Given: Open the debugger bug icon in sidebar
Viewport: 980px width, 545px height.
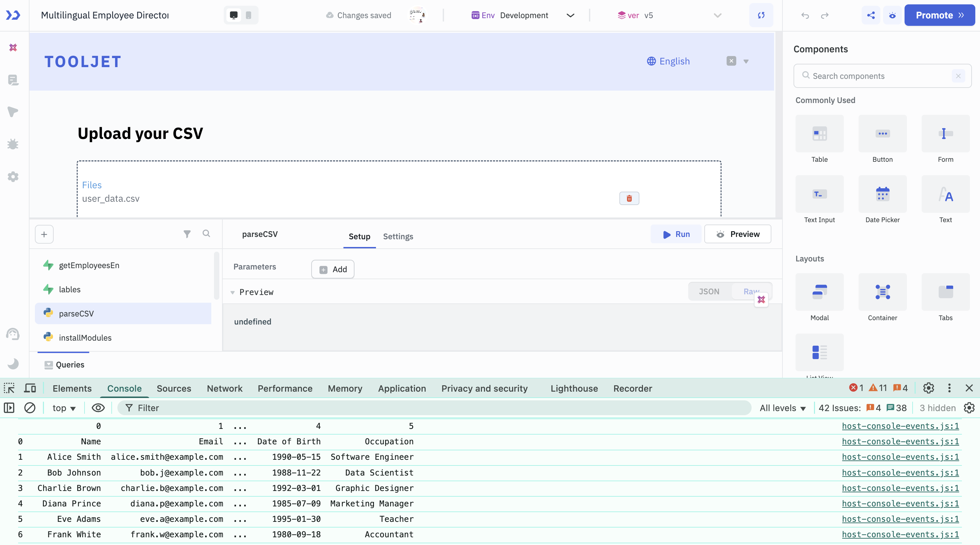Looking at the screenshot, I should [x=13, y=144].
